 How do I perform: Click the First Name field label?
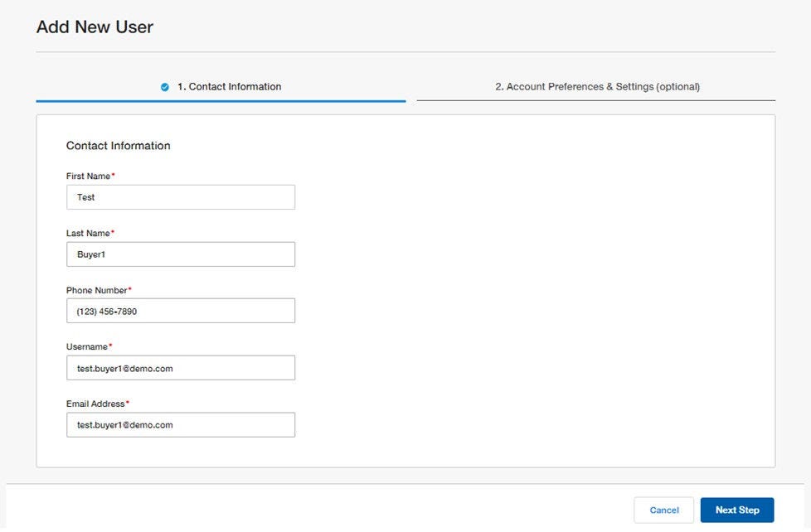(x=86, y=176)
